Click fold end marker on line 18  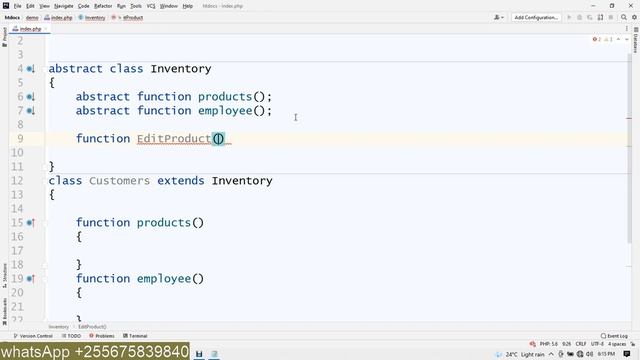44,265
